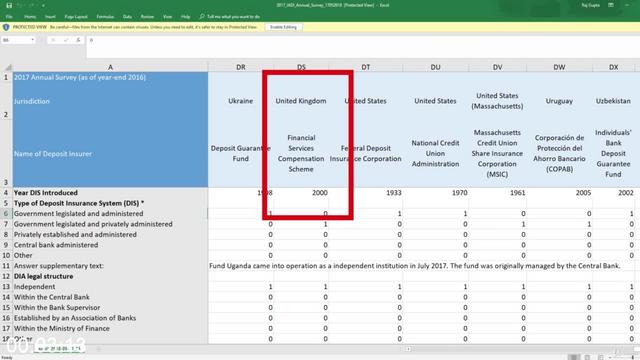Viewport: 640px width, 360px height.
Task: Select row header 13
Action: pos(6,287)
